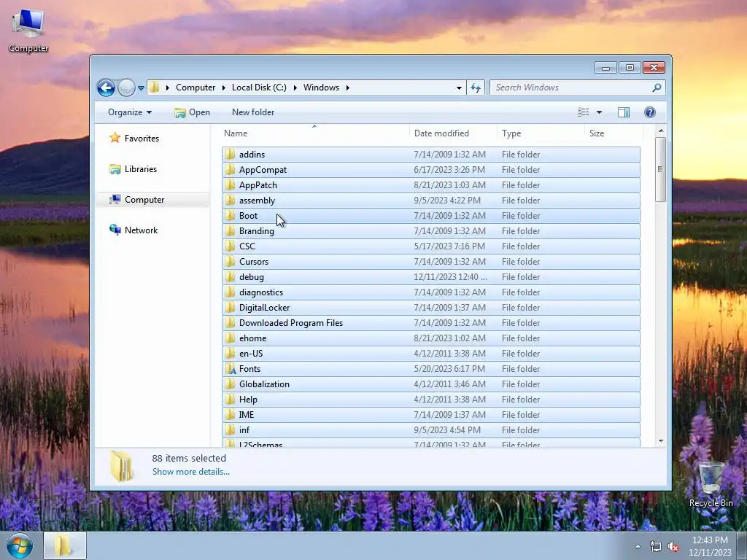Click the file list scroll down arrow
The width and height of the screenshot is (747, 560).
point(660,441)
